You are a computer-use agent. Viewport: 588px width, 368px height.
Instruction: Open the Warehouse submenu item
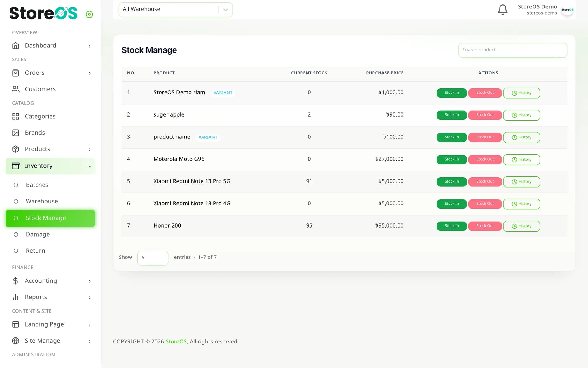tap(50, 201)
